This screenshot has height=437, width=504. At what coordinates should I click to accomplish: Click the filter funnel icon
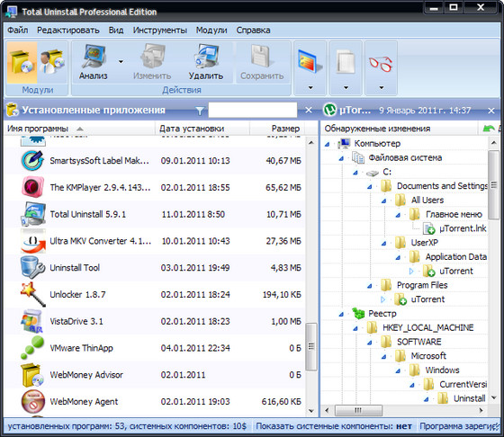click(200, 111)
